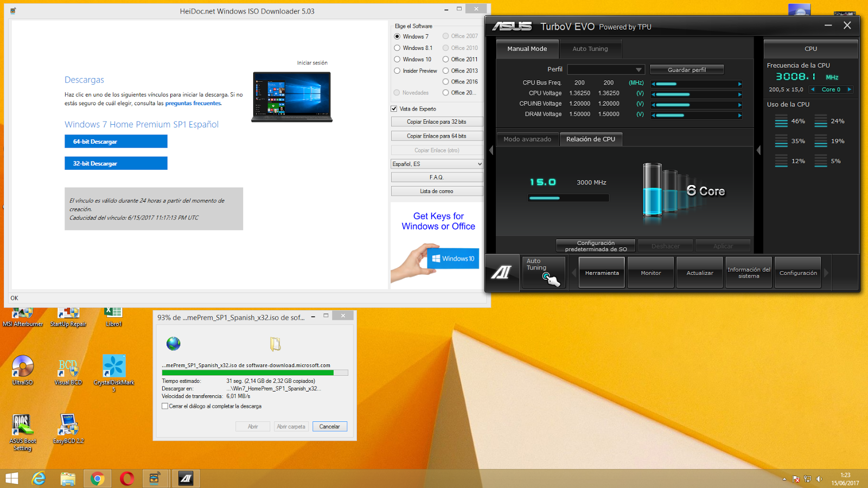Switch to the Manual Mode tab
Image resolution: width=868 pixels, height=488 pixels.
point(527,49)
